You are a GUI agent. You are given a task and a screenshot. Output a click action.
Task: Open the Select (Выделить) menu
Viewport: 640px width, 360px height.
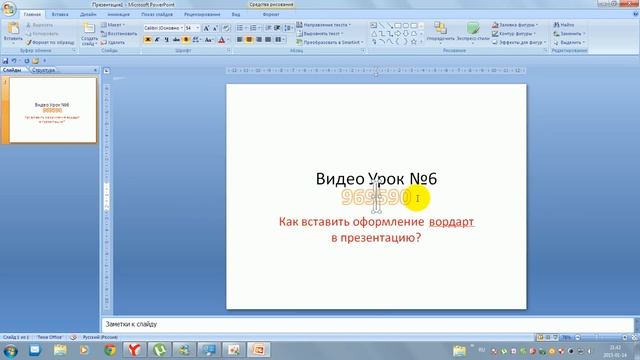click(569, 42)
